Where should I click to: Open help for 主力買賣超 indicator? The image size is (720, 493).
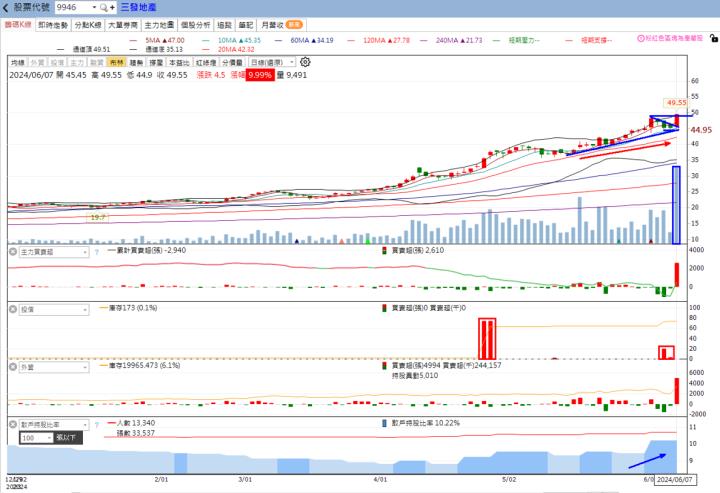(x=96, y=252)
